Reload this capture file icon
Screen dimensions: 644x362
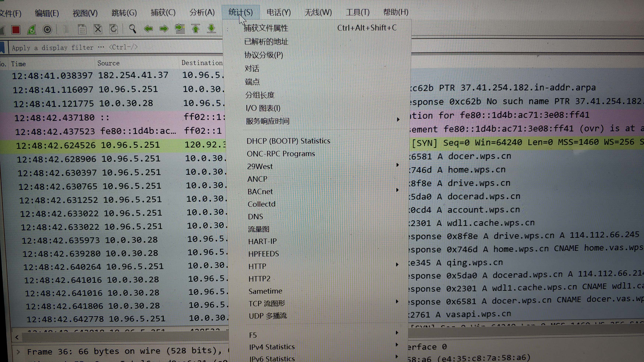pyautogui.click(x=114, y=29)
